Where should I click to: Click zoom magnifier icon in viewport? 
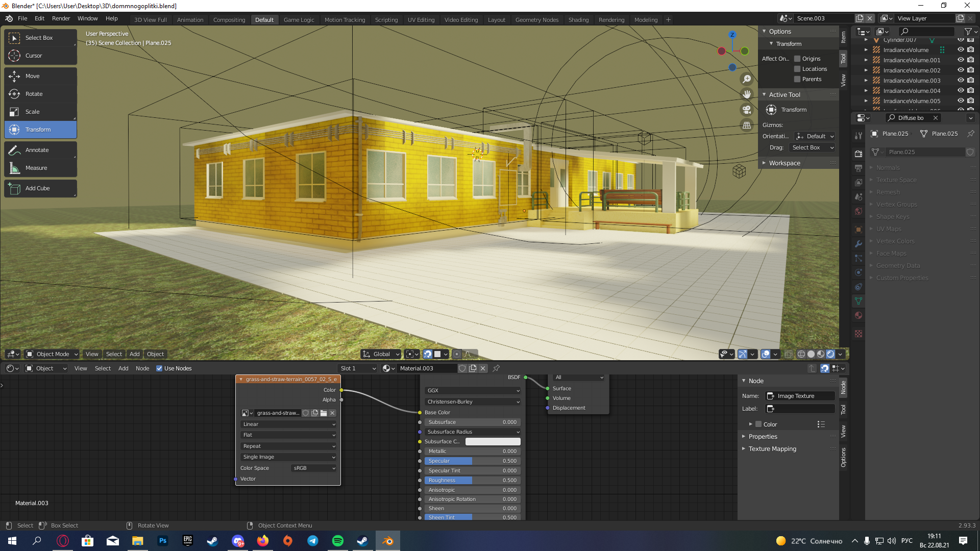tap(747, 79)
